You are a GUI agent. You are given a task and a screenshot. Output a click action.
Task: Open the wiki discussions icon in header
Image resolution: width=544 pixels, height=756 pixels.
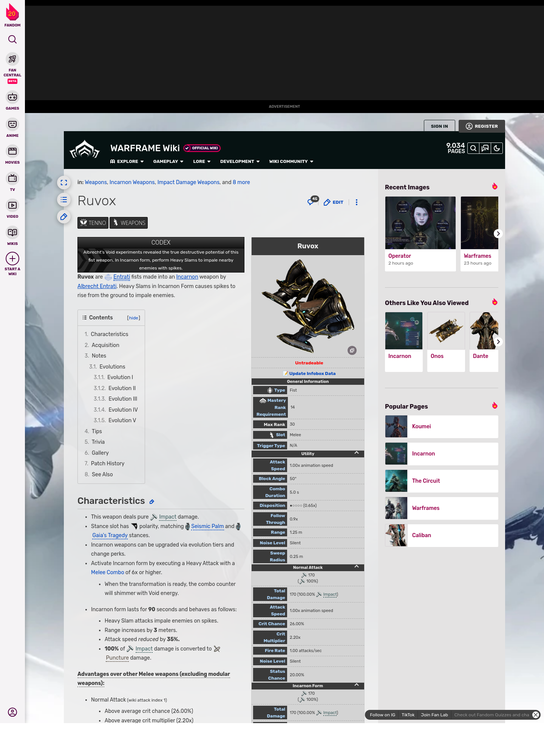(x=485, y=149)
